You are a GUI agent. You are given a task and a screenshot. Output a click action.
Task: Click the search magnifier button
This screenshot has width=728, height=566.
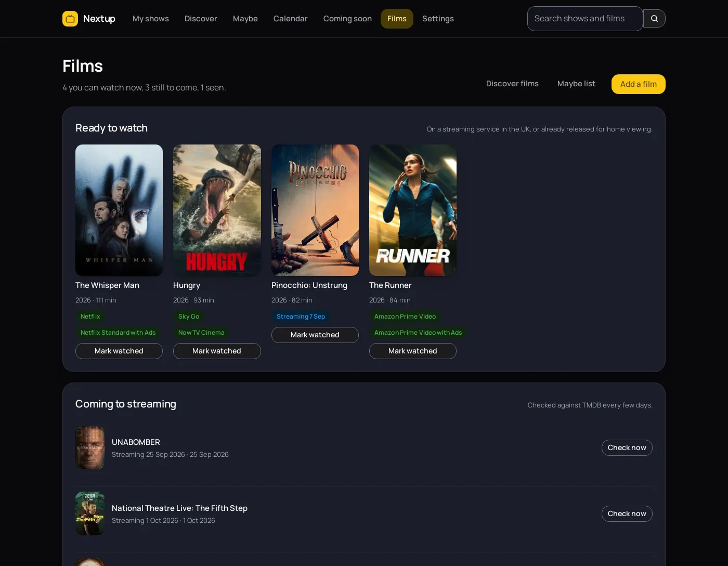(x=654, y=19)
